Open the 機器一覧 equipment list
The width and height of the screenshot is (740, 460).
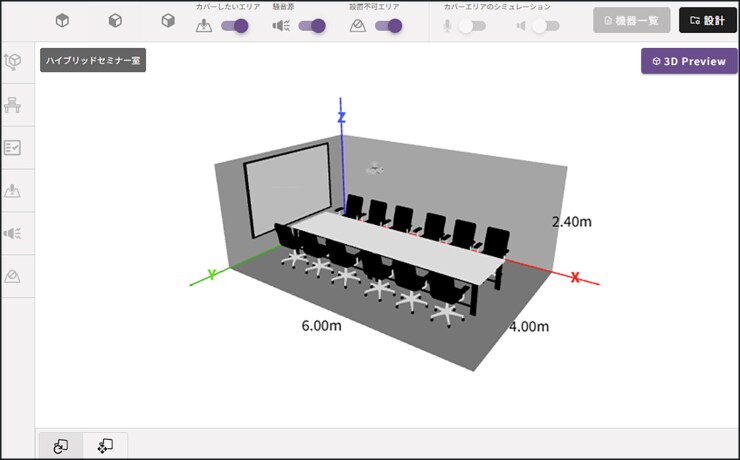click(x=631, y=20)
